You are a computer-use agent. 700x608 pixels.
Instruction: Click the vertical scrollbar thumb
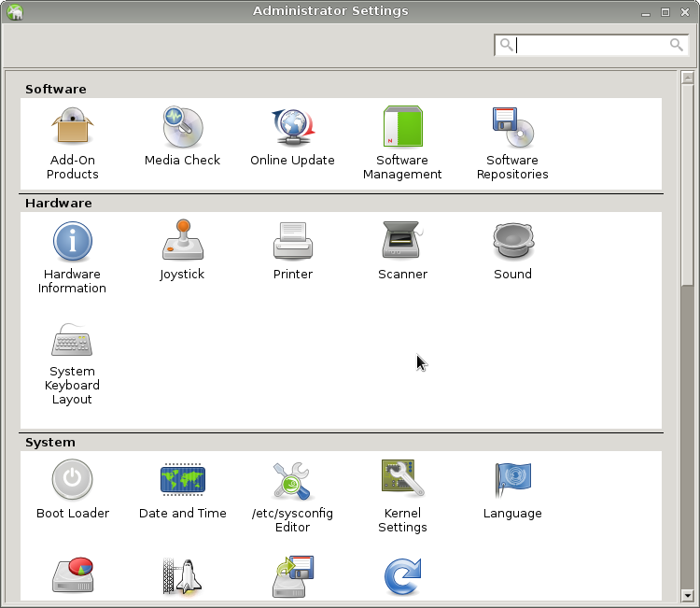point(688,185)
